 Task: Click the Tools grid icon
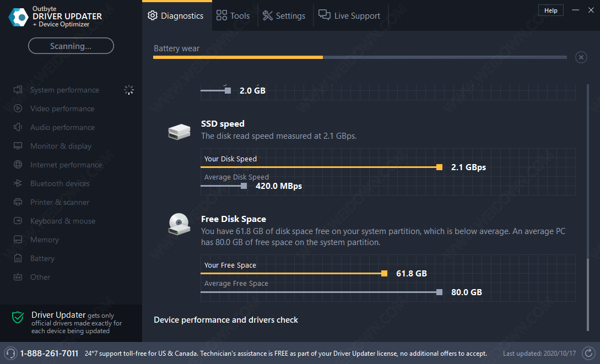pyautogui.click(x=221, y=15)
